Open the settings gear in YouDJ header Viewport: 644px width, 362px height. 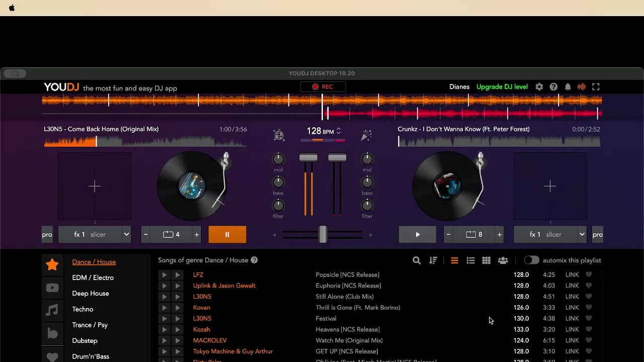(539, 87)
